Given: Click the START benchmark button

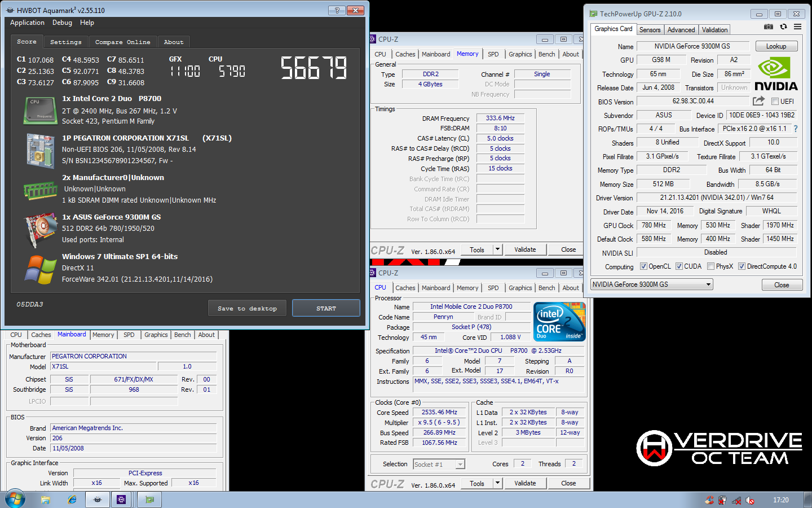Looking at the screenshot, I should click(326, 308).
